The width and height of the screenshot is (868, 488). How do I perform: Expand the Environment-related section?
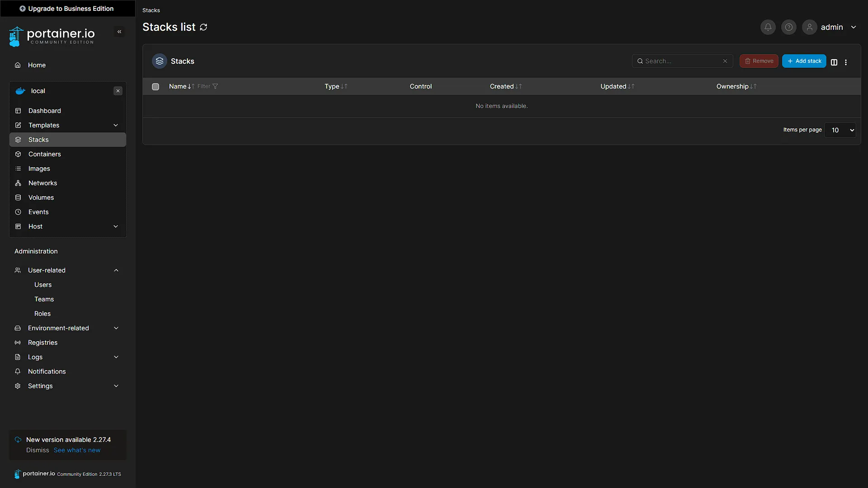pos(116,328)
